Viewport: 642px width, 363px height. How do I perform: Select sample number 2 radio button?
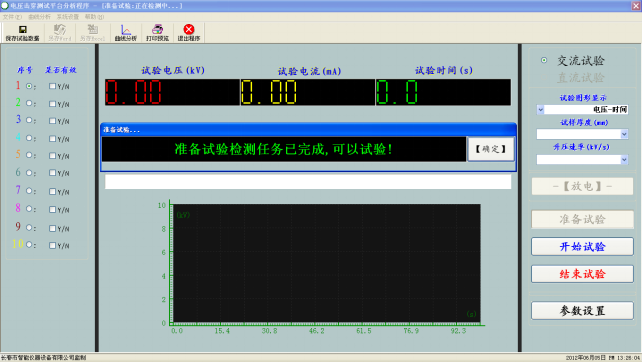point(29,103)
